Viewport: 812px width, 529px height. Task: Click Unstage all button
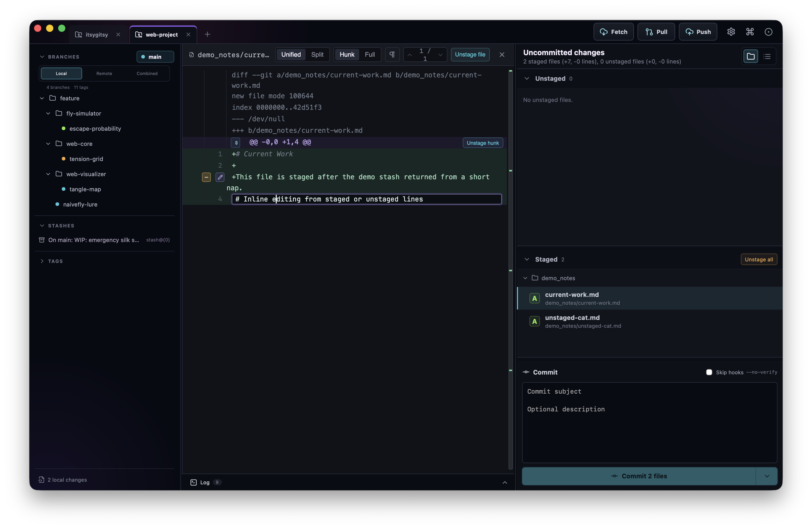(759, 259)
